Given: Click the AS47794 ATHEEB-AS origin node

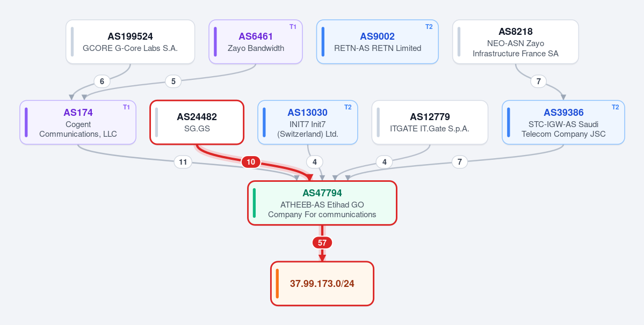Looking at the screenshot, I should click(322, 203).
